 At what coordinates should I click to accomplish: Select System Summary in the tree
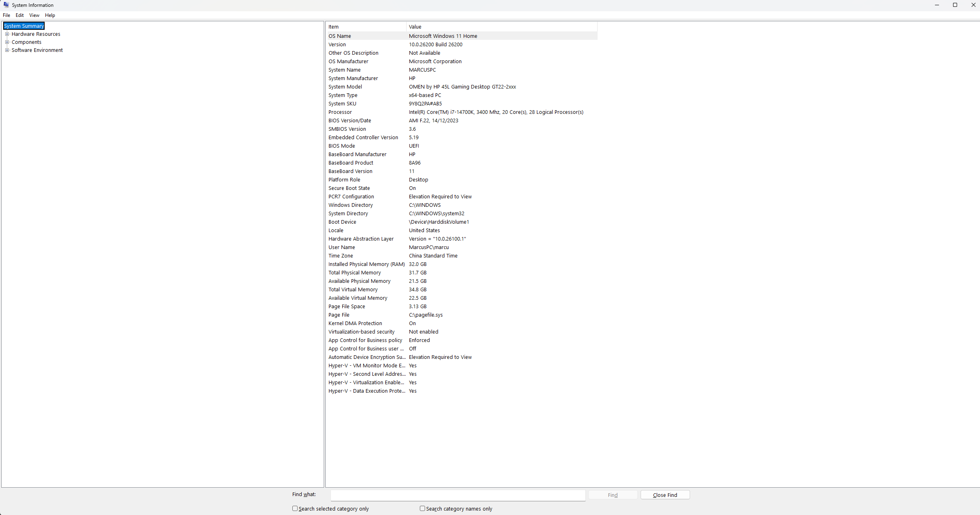coord(24,26)
